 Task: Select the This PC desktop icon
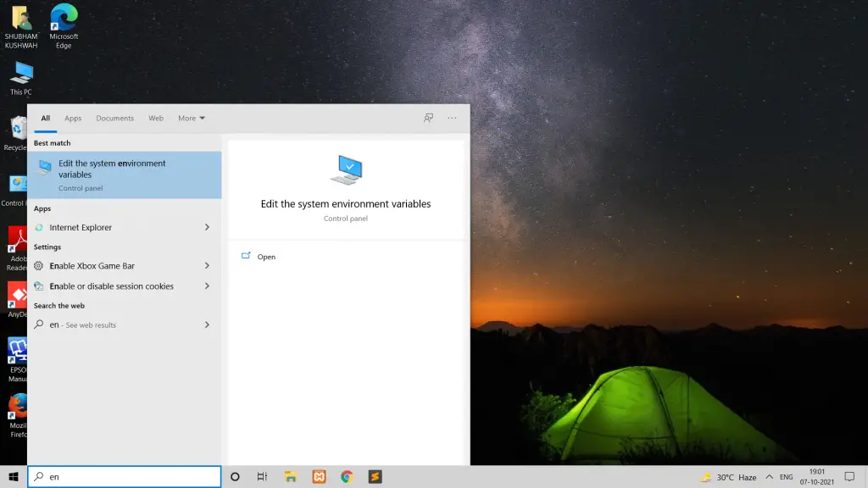coord(21,78)
